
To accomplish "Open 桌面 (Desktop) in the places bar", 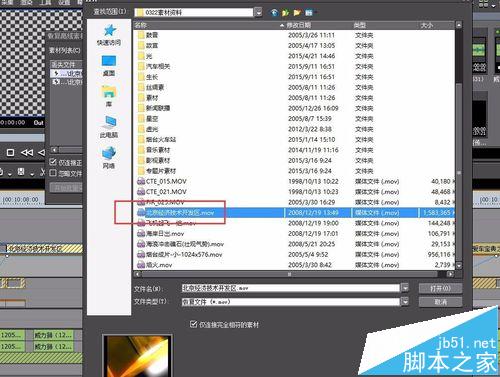I will (109, 66).
